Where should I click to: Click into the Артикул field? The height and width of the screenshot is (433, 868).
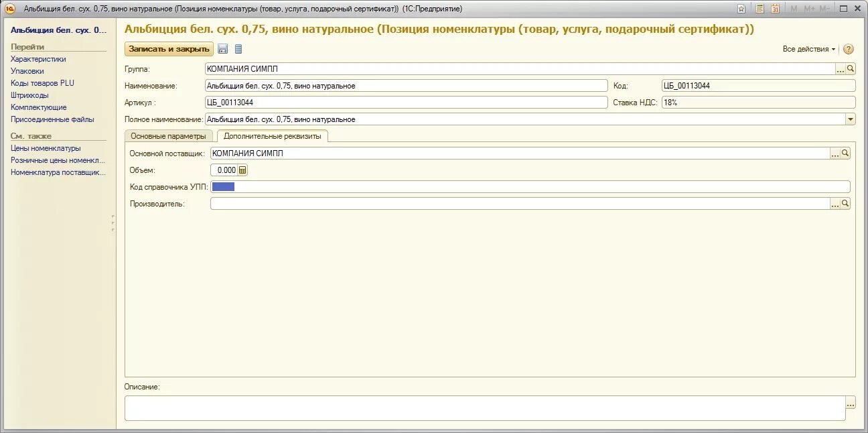(x=406, y=103)
